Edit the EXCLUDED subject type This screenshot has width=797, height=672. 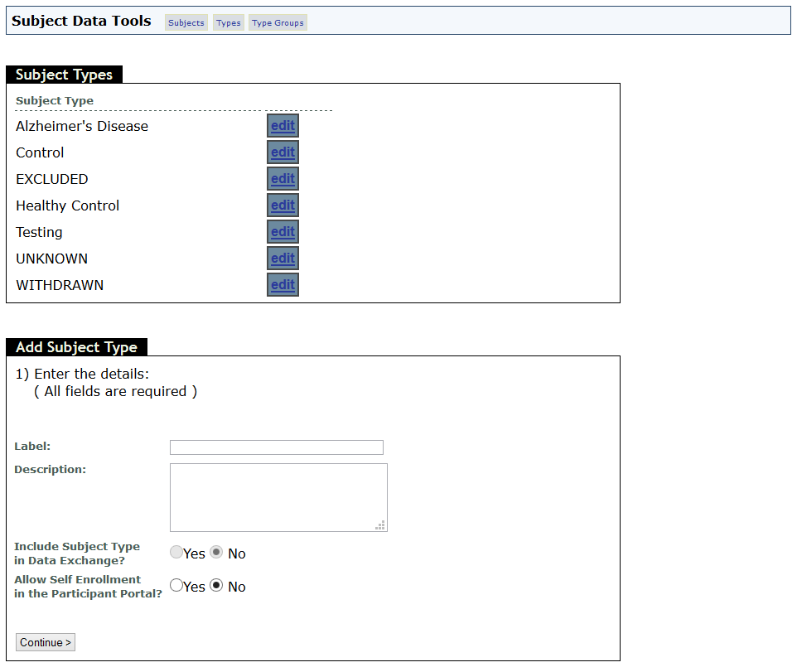(x=283, y=178)
